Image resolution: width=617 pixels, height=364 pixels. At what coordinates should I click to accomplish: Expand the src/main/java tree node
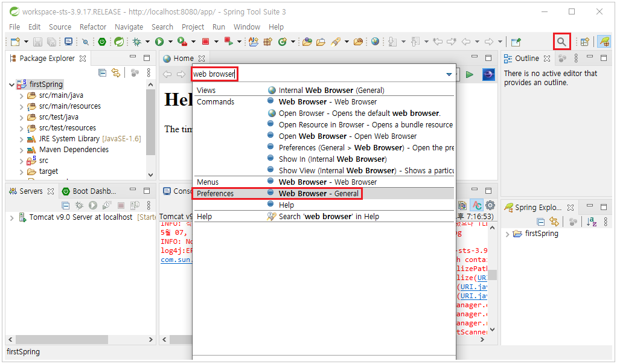click(21, 95)
